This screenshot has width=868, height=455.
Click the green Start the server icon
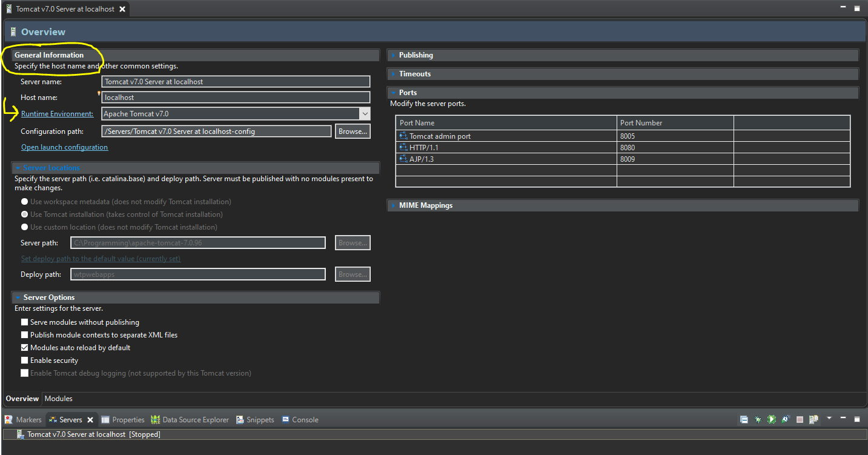pyautogui.click(x=772, y=419)
